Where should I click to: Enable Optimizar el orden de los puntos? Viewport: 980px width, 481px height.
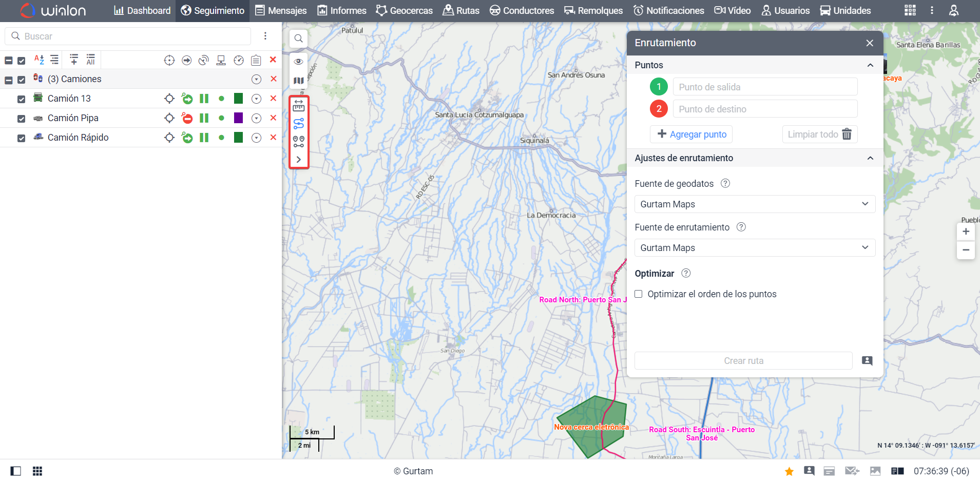(639, 294)
